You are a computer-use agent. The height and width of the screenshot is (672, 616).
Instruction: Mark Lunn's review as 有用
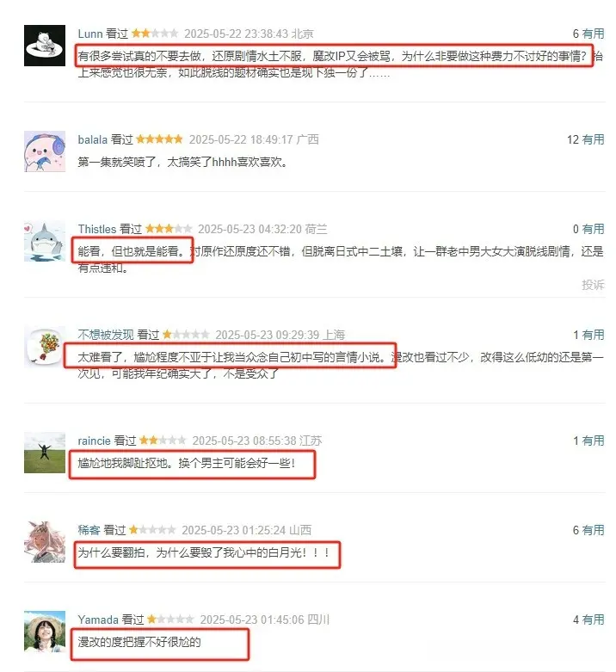tap(594, 34)
